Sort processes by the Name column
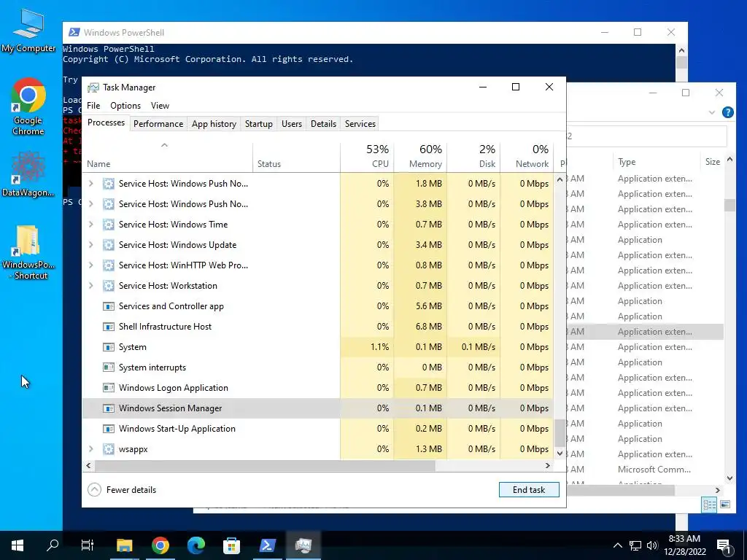This screenshot has width=747, height=560. [x=167, y=157]
